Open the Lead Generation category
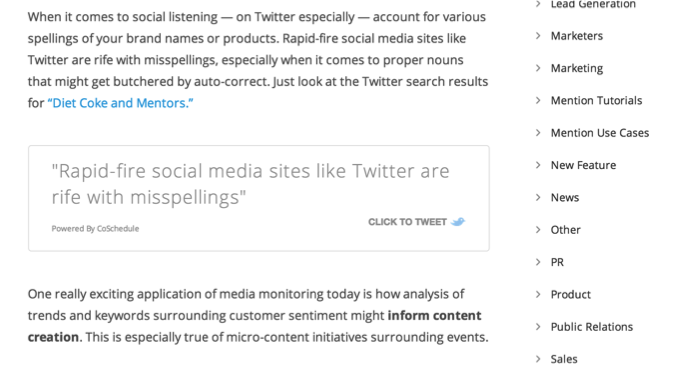Image resolution: width=685 pixels, height=365 pixels. click(x=593, y=4)
